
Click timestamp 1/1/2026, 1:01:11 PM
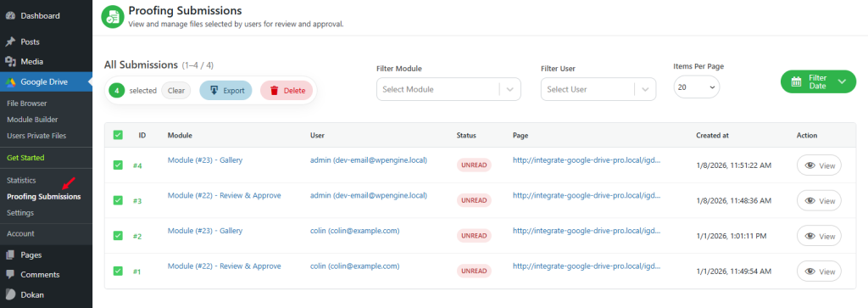[732, 237]
